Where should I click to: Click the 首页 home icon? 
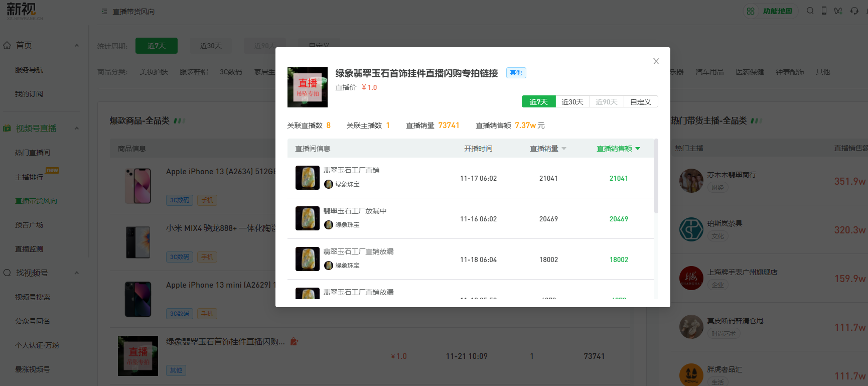point(7,45)
